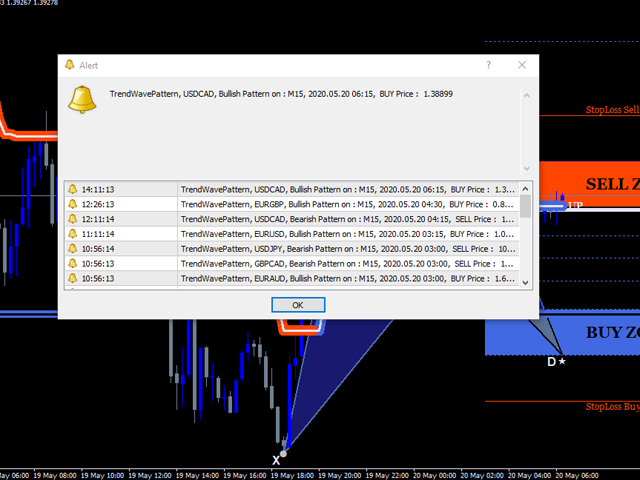The image size is (640, 480).
Task: Click bell icon beside 10:56:14 entry
Action: point(73,248)
